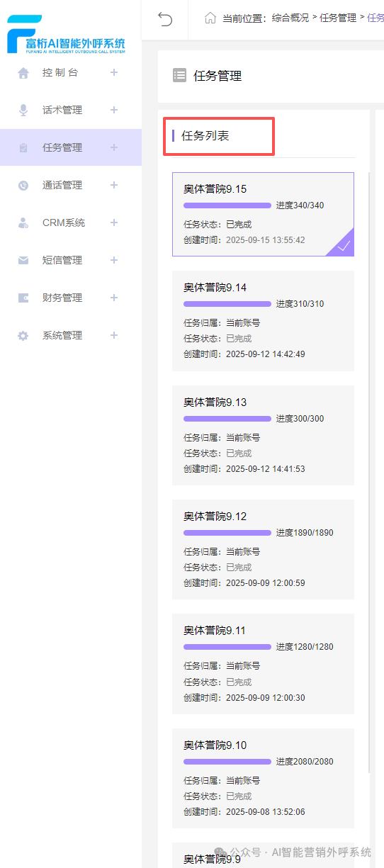Click timestamp 2025-09-09 12:00:30

(266, 698)
